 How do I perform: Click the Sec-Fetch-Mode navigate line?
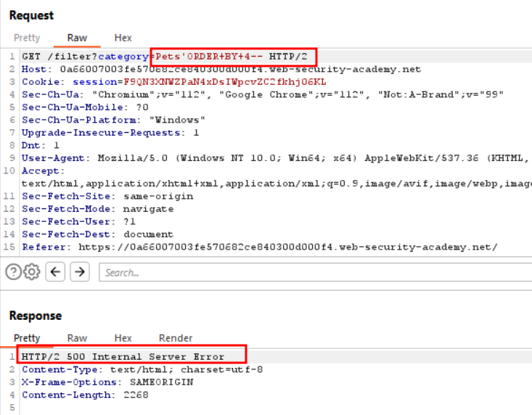coord(98,209)
